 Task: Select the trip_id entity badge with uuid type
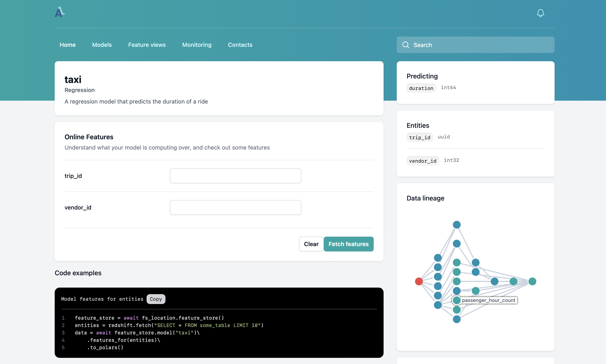pos(420,137)
